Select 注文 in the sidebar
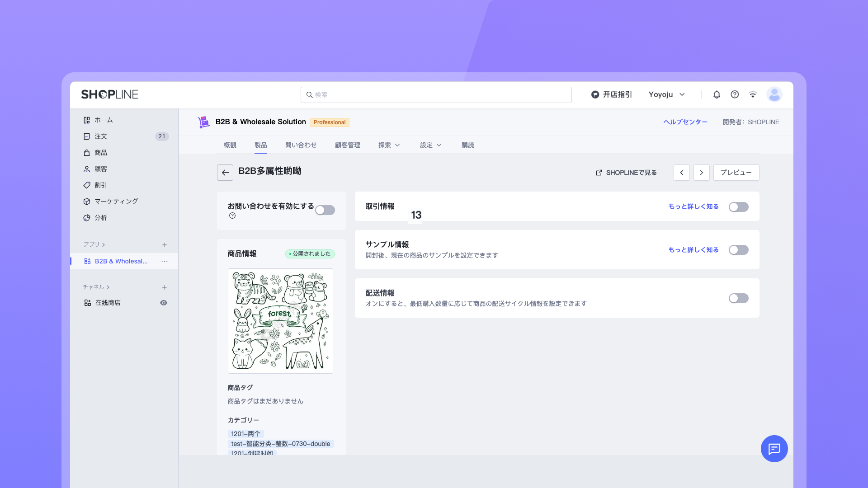 point(101,136)
